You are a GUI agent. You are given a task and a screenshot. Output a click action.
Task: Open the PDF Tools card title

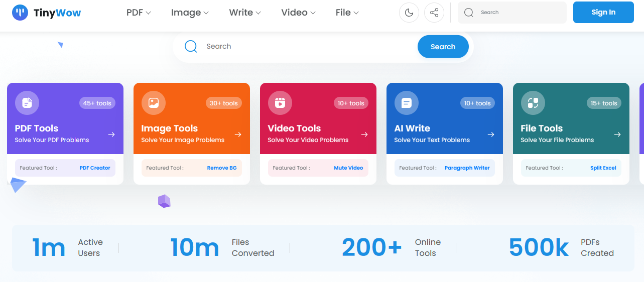tap(37, 128)
